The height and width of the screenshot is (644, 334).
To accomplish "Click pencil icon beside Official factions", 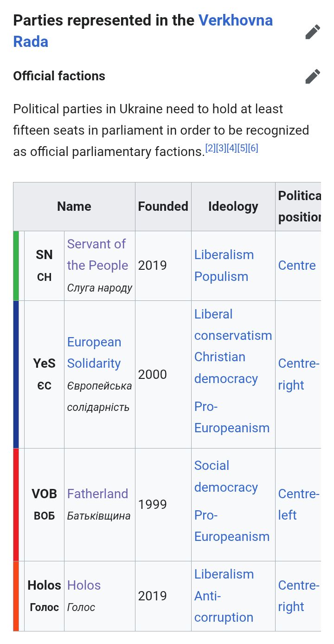I will tap(313, 76).
